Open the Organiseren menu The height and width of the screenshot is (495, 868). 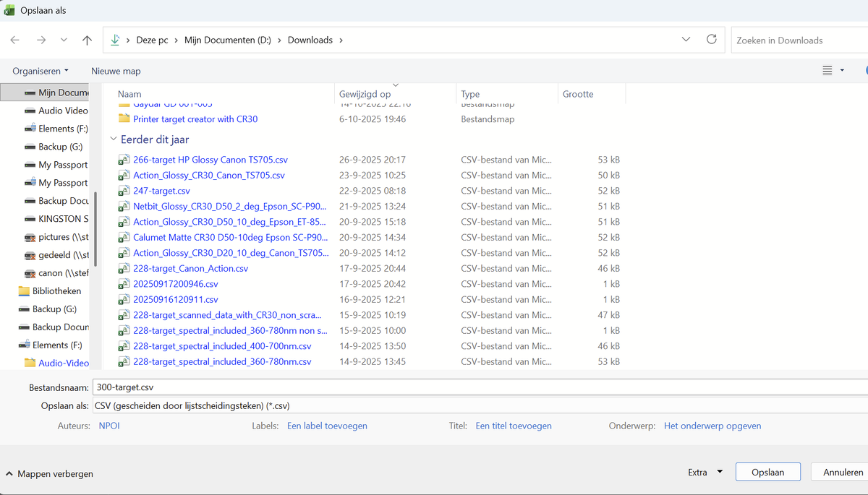(x=41, y=71)
